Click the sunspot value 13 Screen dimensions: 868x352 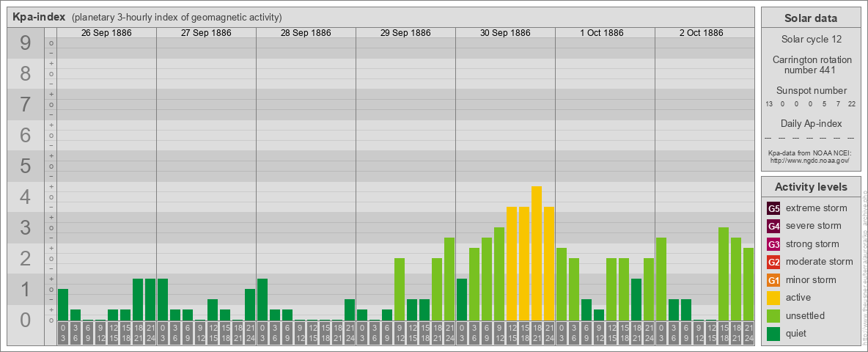pos(769,104)
